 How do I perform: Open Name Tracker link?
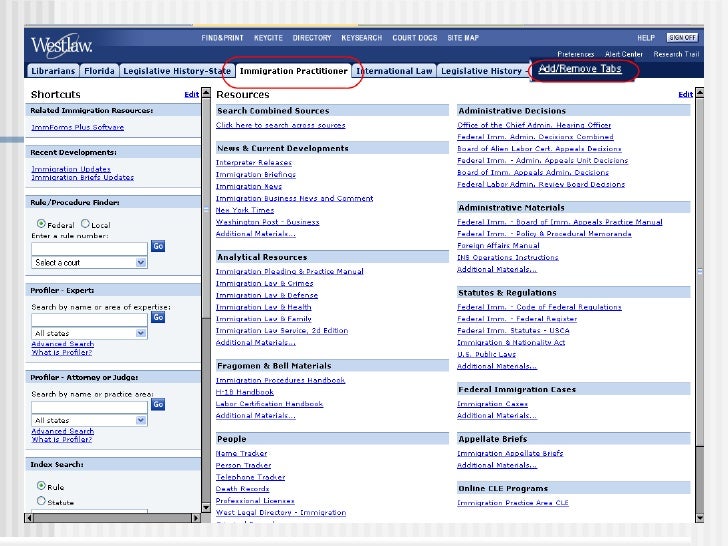tap(241, 453)
